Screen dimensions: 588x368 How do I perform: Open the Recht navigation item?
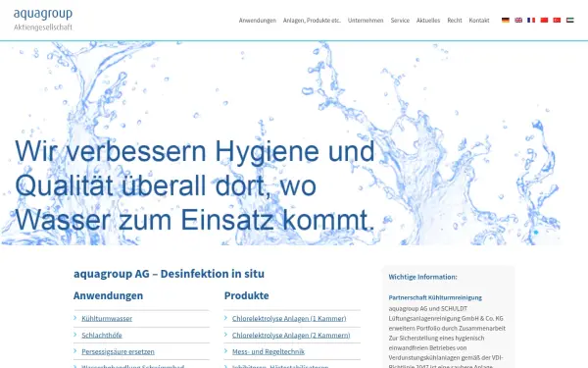[455, 21]
